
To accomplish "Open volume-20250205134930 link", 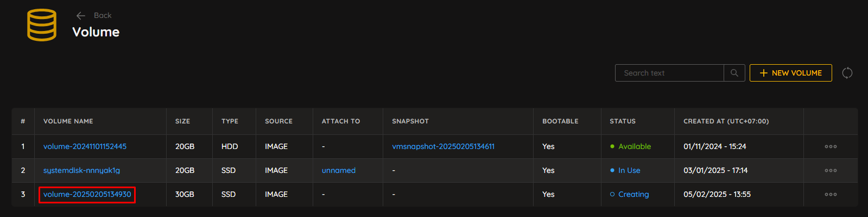I will point(87,194).
